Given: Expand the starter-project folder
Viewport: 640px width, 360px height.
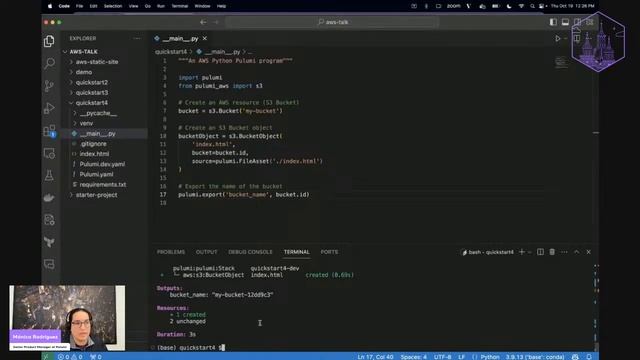Looking at the screenshot, I should click(x=96, y=195).
